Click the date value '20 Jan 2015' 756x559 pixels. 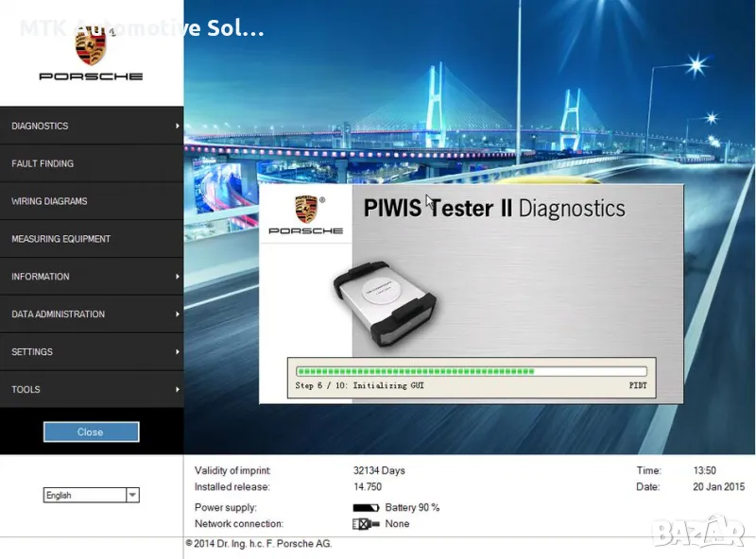[719, 486]
